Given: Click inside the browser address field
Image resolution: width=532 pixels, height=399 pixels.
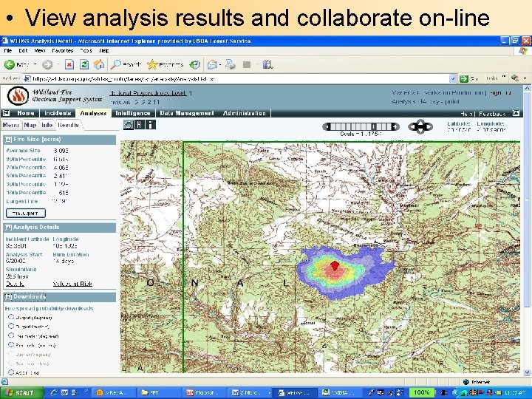Looking at the screenshot, I should click(237, 79).
